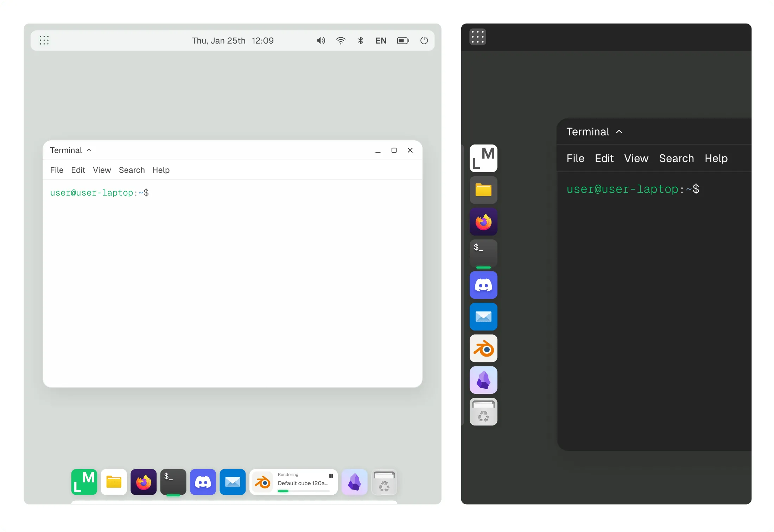Screen dimensions: 774x532
Task: Open the Search menu in dark terminal
Action: pos(676,159)
